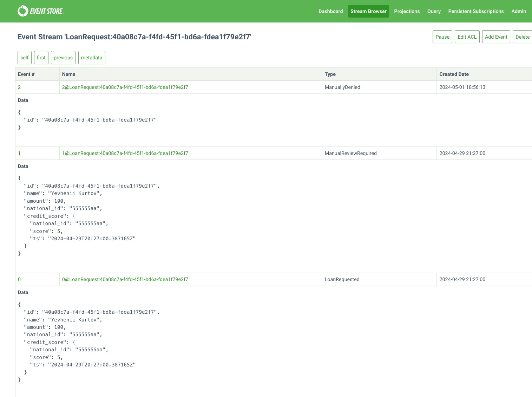
Task: Open the Admin section
Action: 518,11
